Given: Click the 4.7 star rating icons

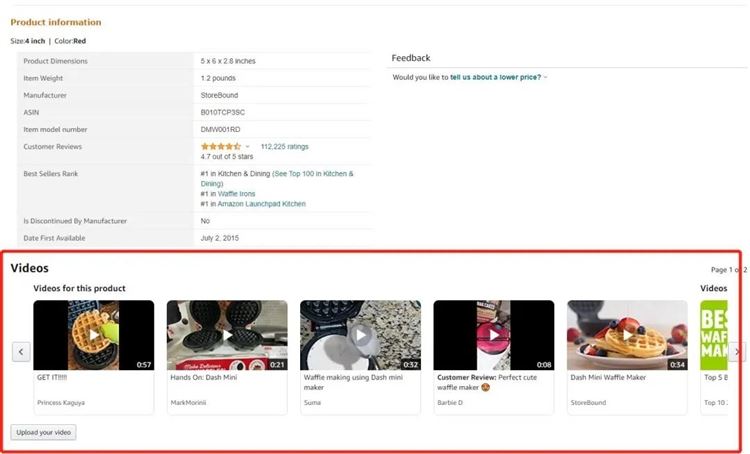Looking at the screenshot, I should [x=221, y=146].
